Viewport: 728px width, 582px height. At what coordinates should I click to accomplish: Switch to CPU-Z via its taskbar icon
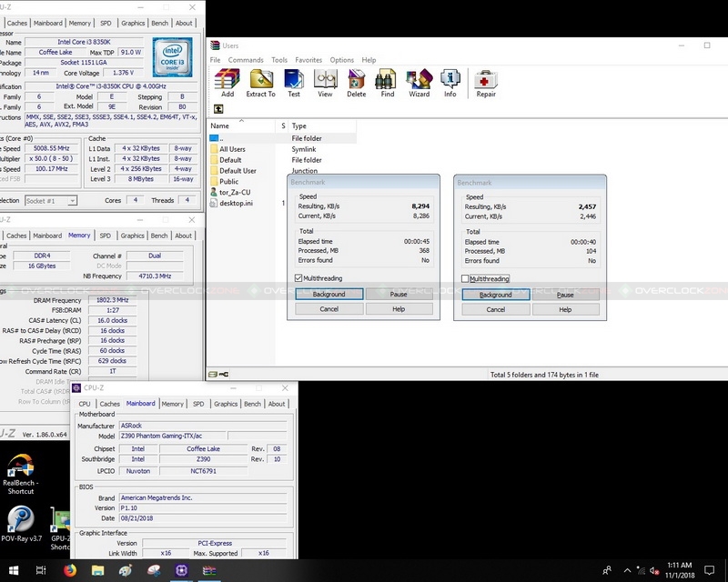coord(181,570)
